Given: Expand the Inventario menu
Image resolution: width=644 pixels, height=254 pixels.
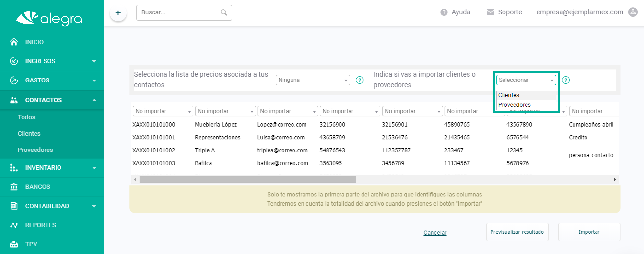Looking at the screenshot, I should coord(94,168).
